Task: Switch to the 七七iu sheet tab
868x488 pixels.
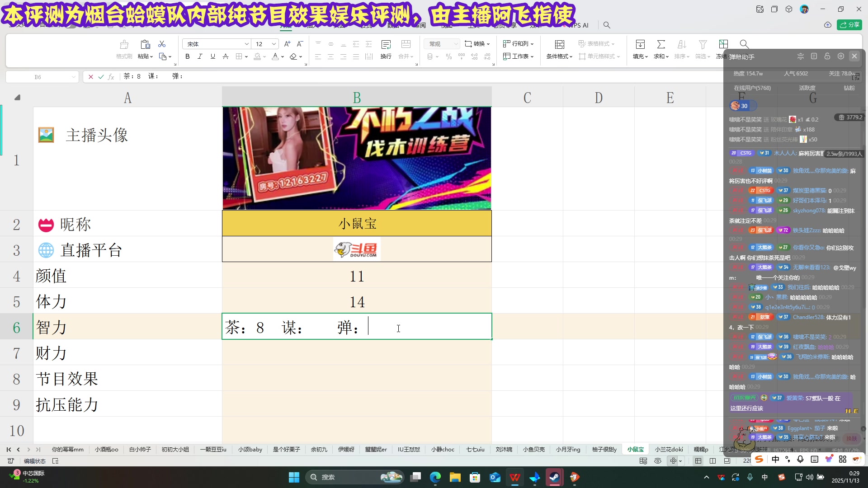Action: [475, 449]
